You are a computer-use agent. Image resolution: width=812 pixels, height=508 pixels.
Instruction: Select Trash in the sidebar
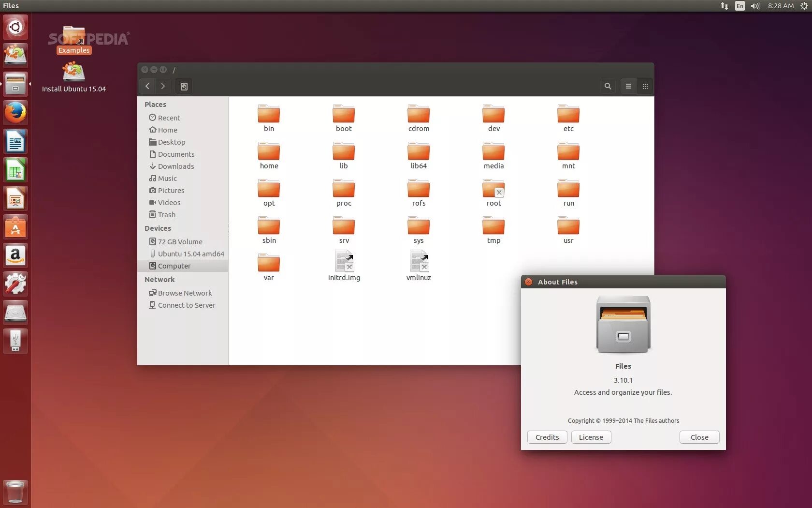coord(183,214)
